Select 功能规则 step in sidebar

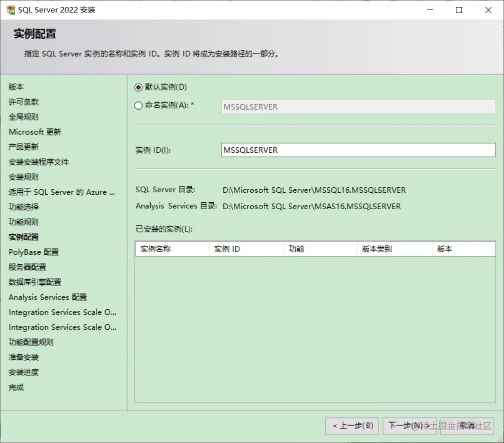click(24, 222)
